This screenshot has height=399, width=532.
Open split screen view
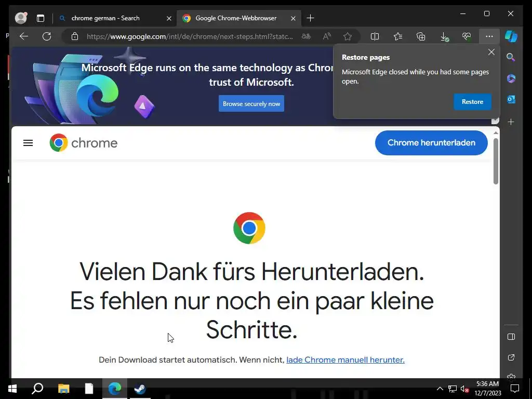[375, 36]
